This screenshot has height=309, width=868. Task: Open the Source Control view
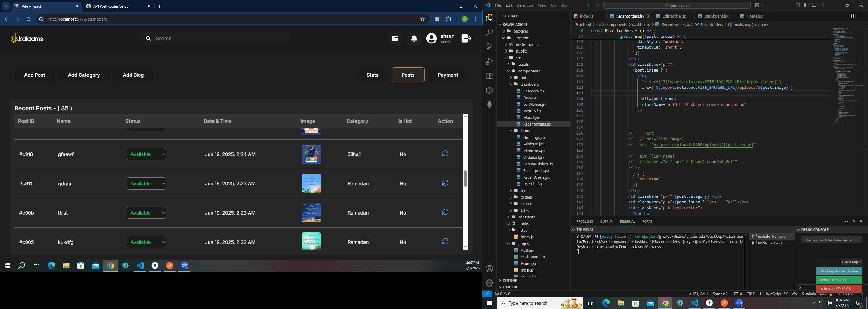(489, 47)
